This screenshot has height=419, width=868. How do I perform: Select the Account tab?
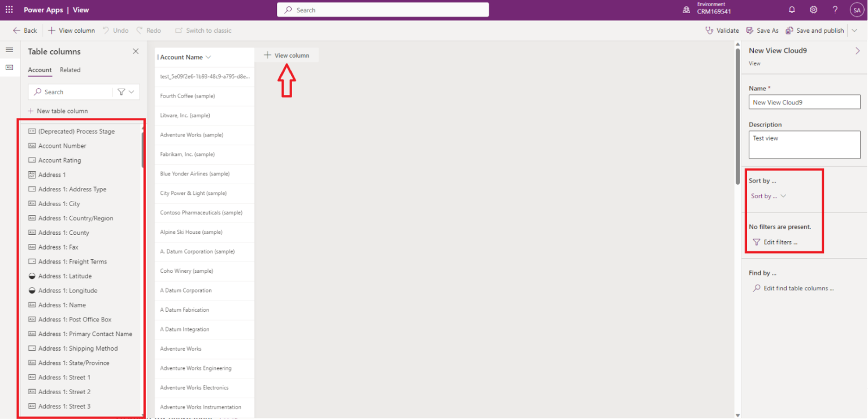point(40,70)
